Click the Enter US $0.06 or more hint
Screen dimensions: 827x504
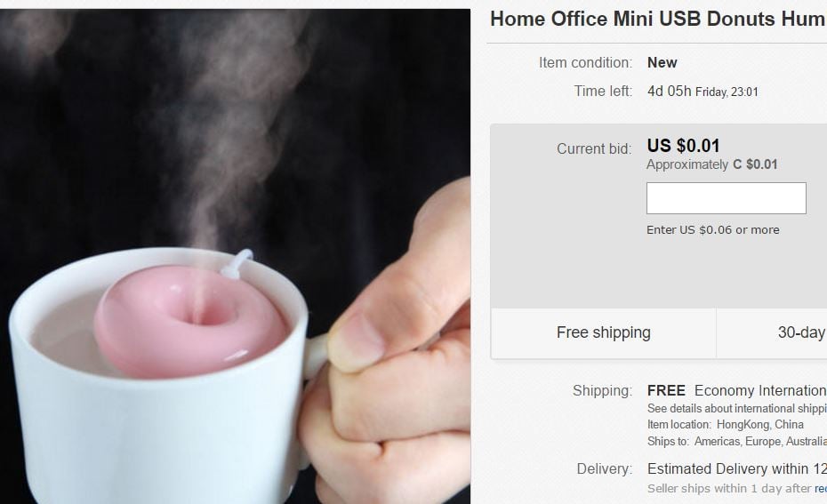[x=712, y=230]
